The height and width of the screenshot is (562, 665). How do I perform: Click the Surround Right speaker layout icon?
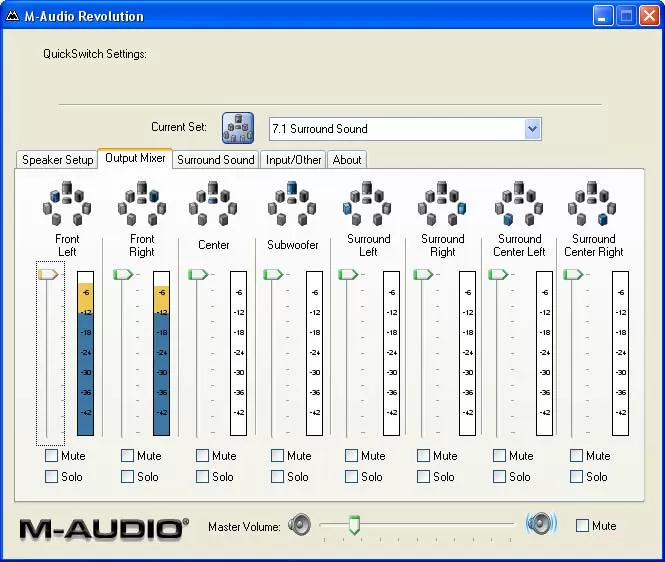coord(442,204)
